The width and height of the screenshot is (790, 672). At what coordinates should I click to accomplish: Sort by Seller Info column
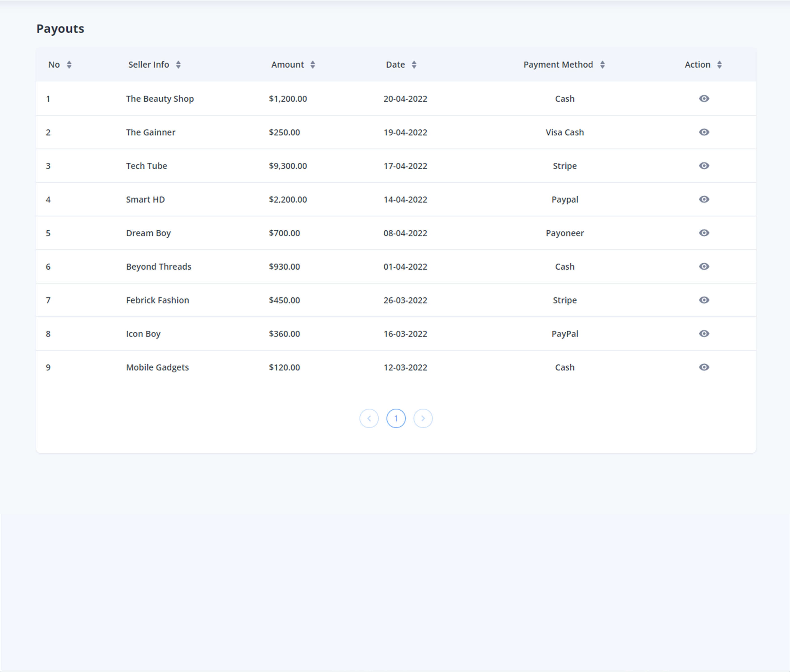click(x=178, y=65)
